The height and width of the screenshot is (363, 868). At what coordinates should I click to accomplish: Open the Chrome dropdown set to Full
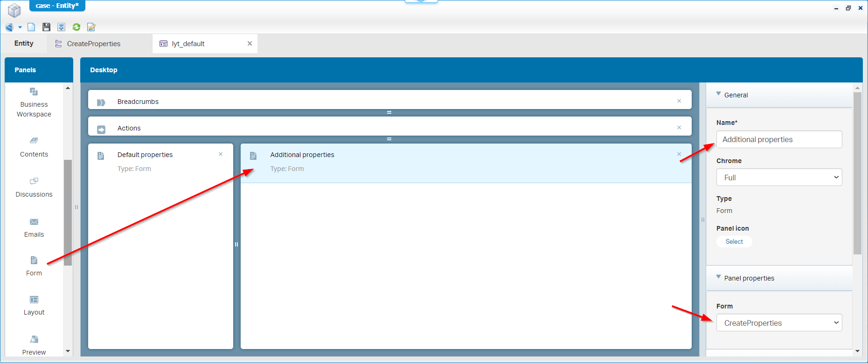click(779, 178)
